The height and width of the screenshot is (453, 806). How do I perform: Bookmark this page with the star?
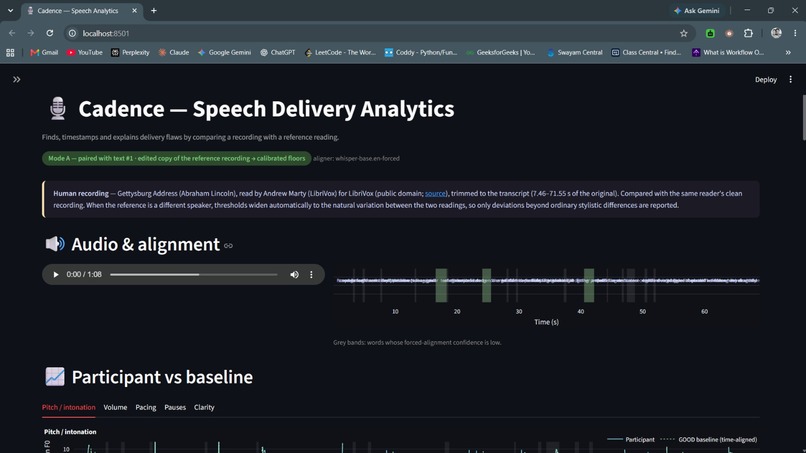click(684, 33)
